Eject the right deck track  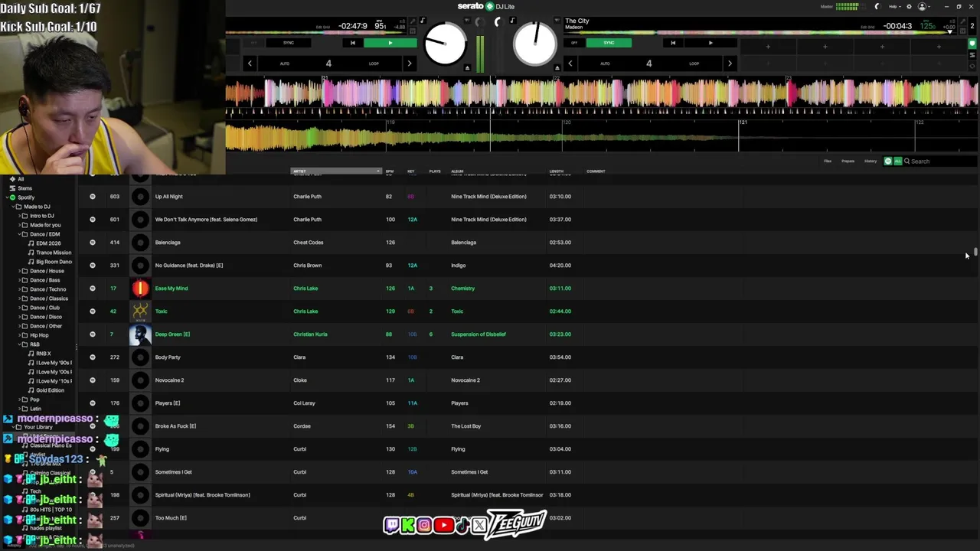coord(557,68)
